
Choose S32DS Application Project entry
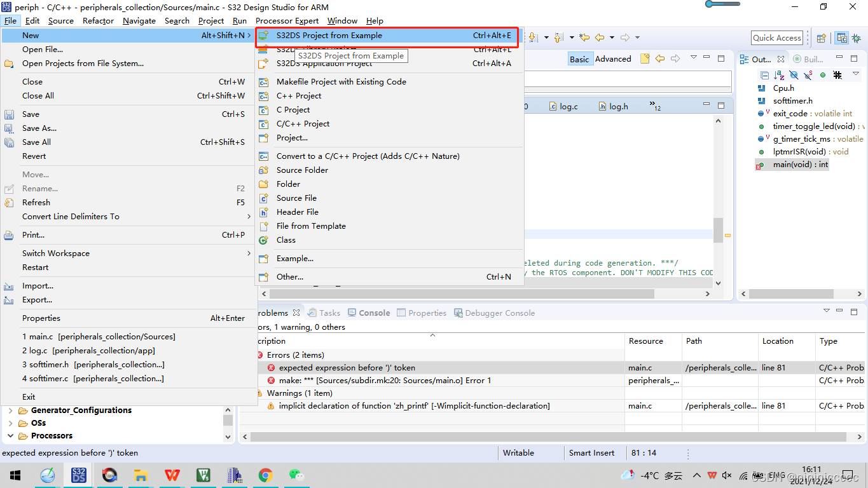(388, 64)
